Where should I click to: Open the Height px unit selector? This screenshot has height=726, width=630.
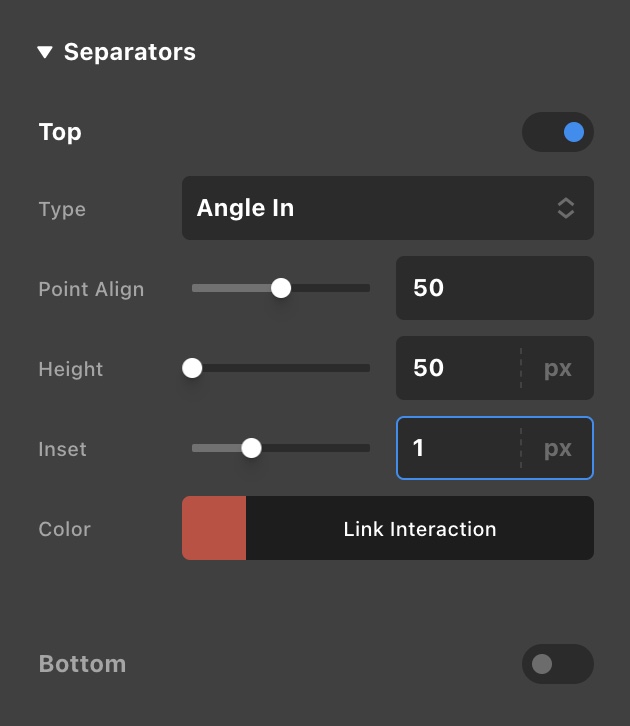(557, 368)
